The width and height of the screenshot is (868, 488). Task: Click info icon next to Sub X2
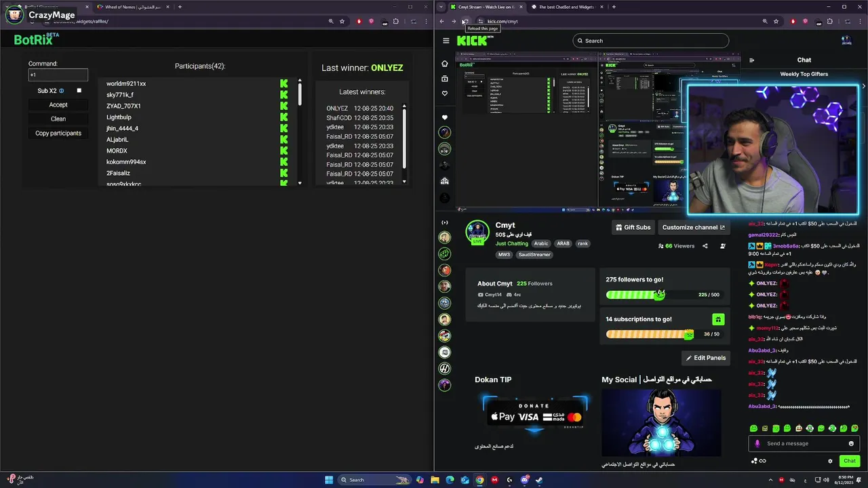coord(61,91)
